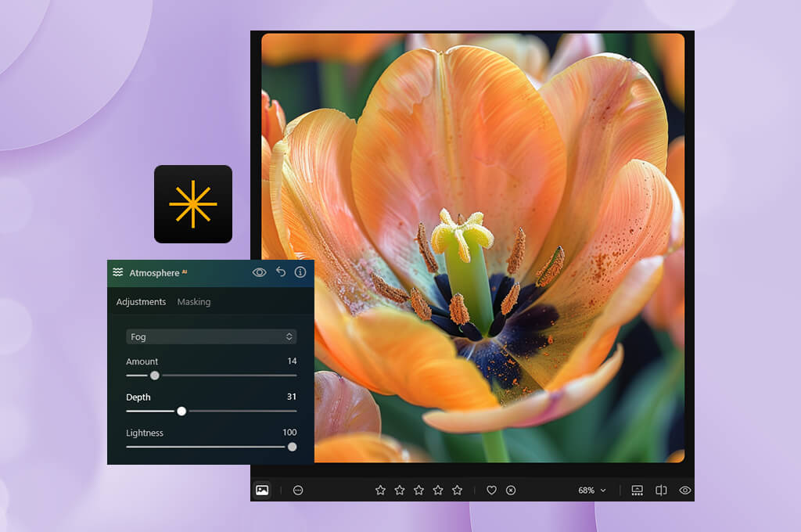Open the Fog type dropdown
This screenshot has width=801, height=532.
(211, 336)
